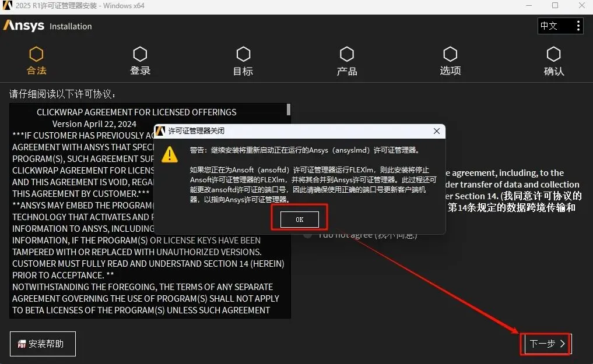
Task: Select the "I do not agree" radio button
Action: [307, 235]
